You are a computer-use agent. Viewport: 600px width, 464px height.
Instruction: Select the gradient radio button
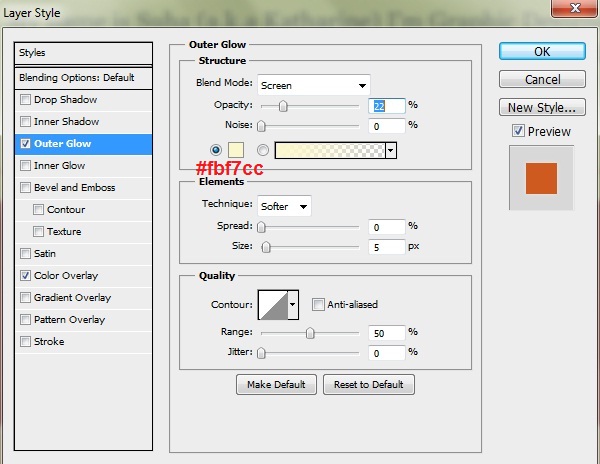tap(263, 150)
